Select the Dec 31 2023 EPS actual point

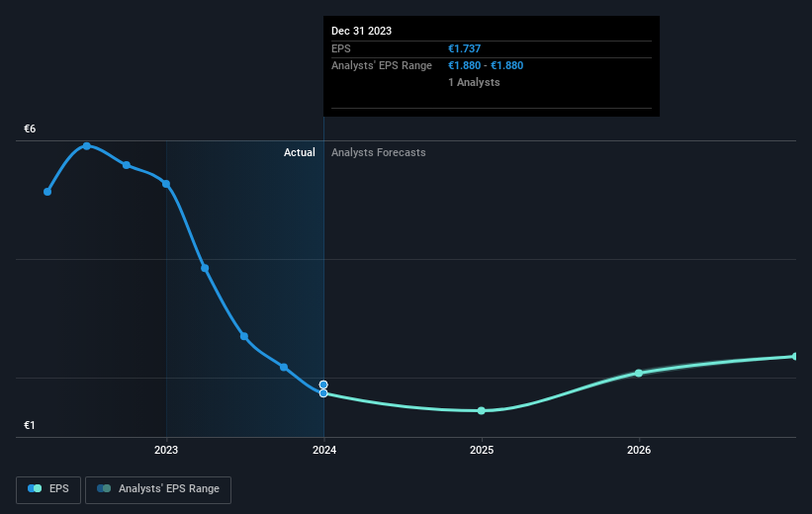[323, 393]
